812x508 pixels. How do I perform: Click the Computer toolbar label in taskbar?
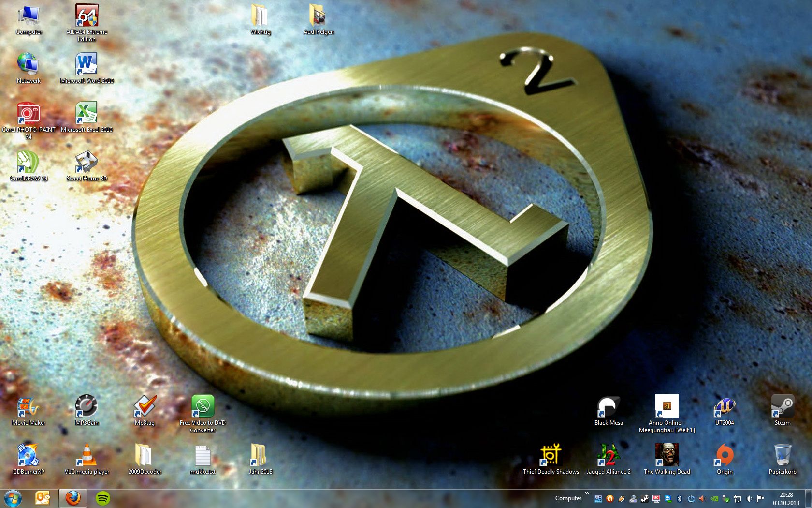568,498
